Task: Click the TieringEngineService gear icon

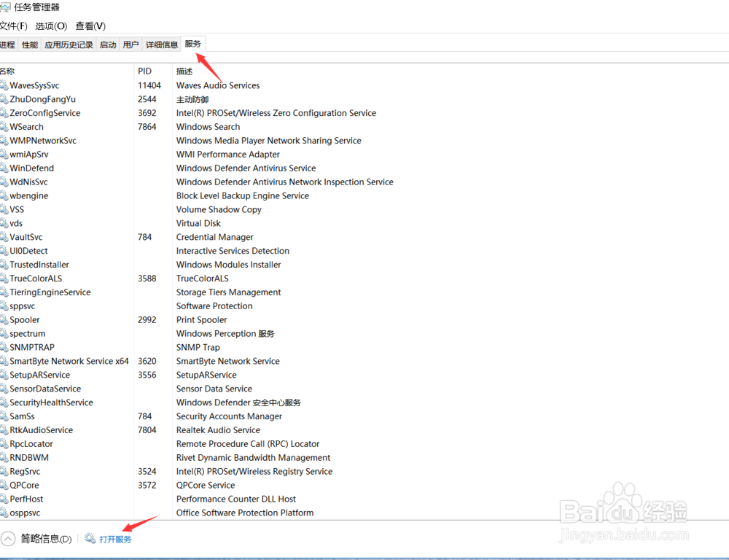Action: coord(4,292)
